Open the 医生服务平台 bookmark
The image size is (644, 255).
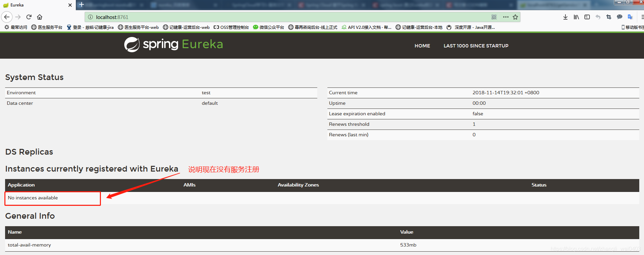[47, 27]
